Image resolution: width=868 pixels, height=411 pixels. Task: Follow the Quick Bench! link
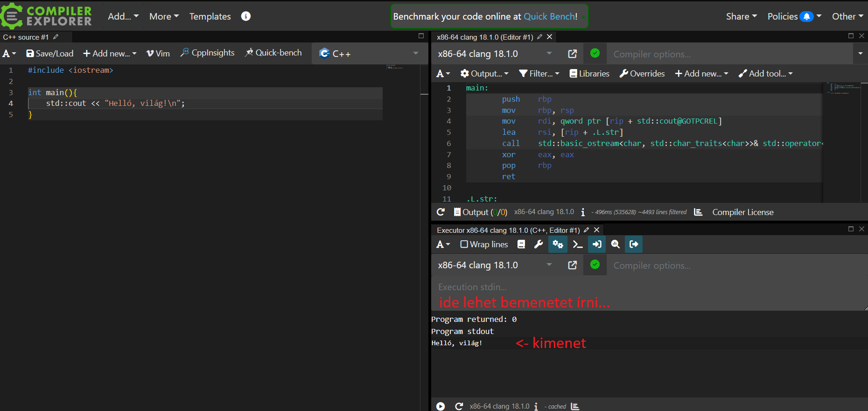[x=550, y=16]
